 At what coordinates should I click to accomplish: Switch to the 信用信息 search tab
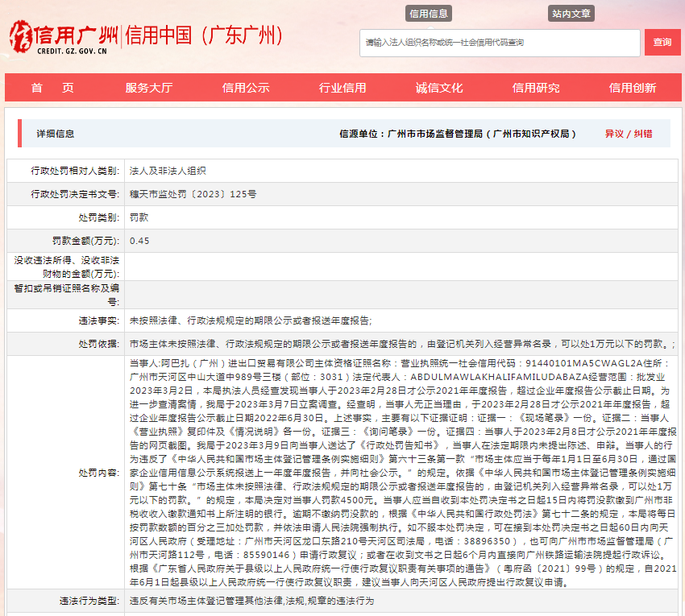pyautogui.click(x=429, y=14)
